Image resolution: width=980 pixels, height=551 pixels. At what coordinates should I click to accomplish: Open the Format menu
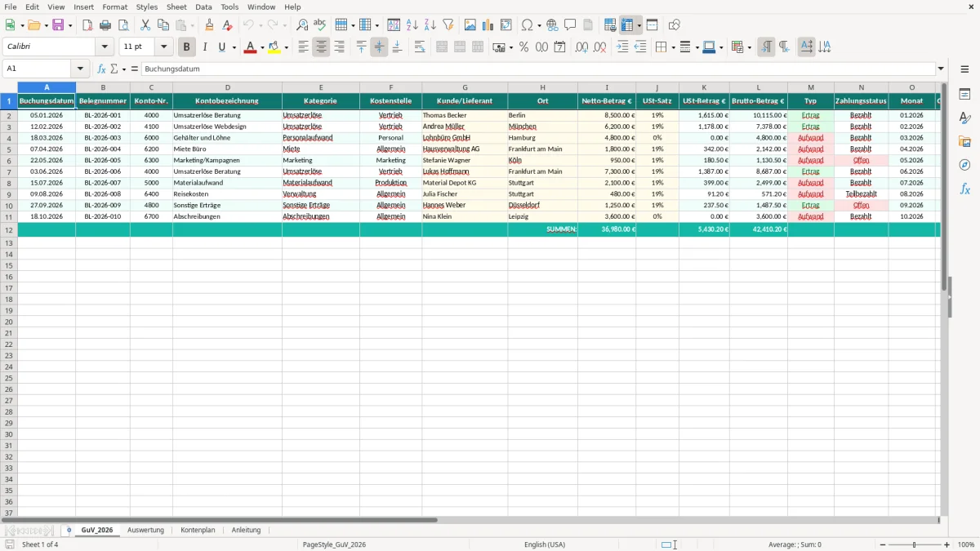[115, 7]
